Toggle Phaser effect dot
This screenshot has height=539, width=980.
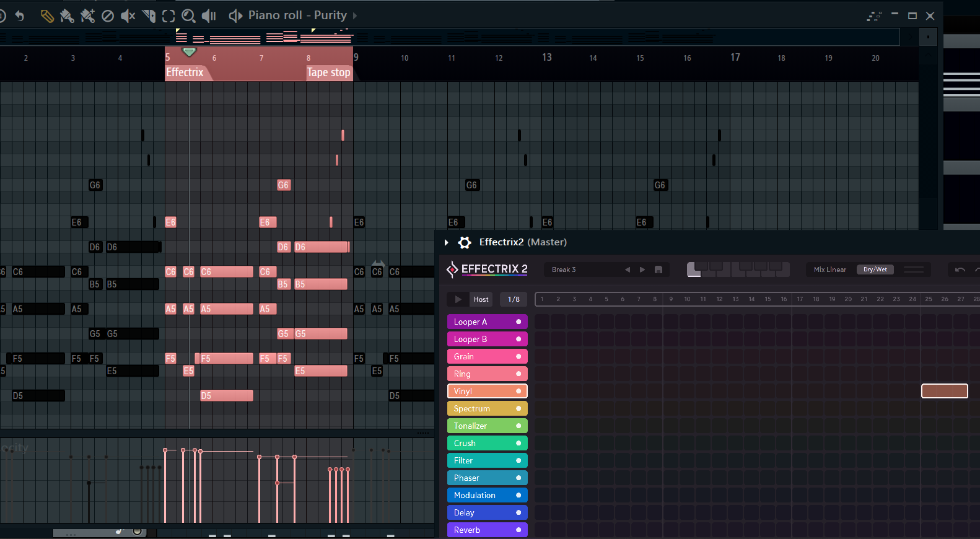[x=518, y=478]
